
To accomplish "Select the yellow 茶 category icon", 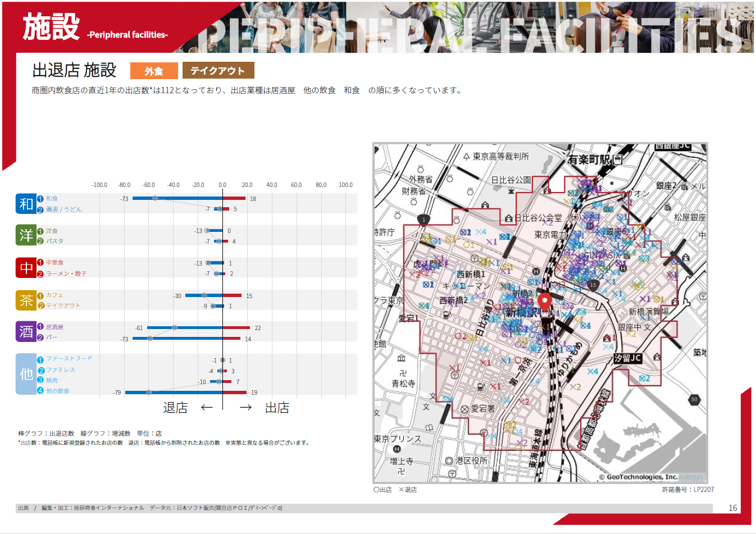I will click(26, 300).
